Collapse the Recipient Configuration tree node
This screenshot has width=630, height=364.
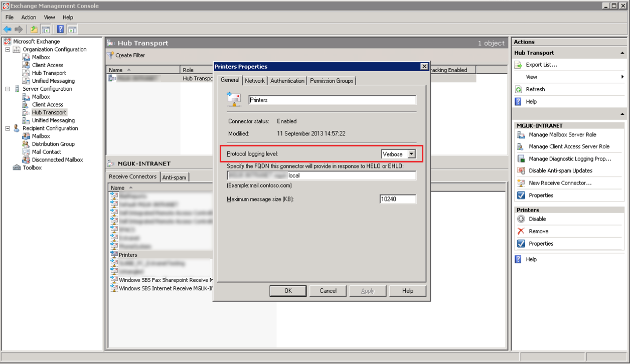(8, 128)
